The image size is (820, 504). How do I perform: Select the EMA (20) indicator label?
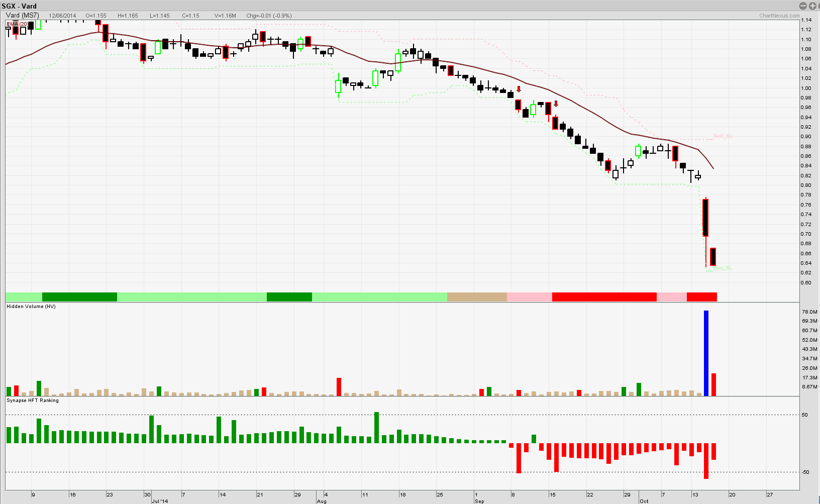pos(17,24)
